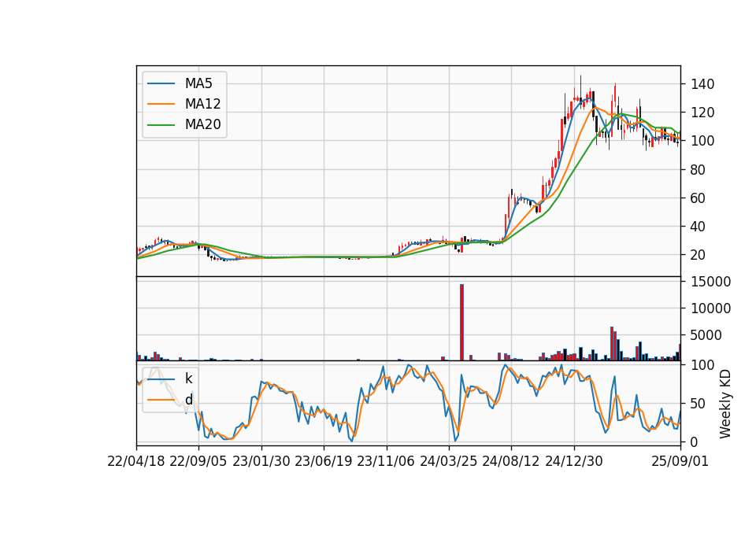Click the 5000 volume axis label
This screenshot has height=543, width=756.
coord(706,335)
